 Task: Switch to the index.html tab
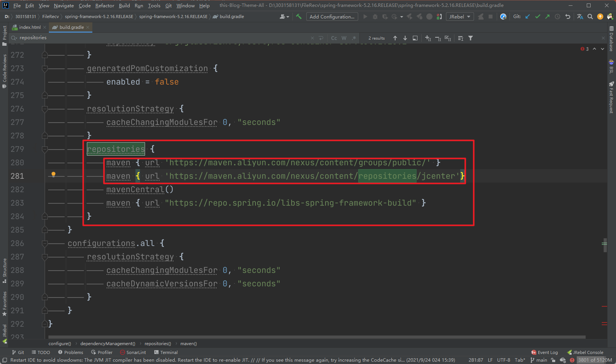click(30, 27)
